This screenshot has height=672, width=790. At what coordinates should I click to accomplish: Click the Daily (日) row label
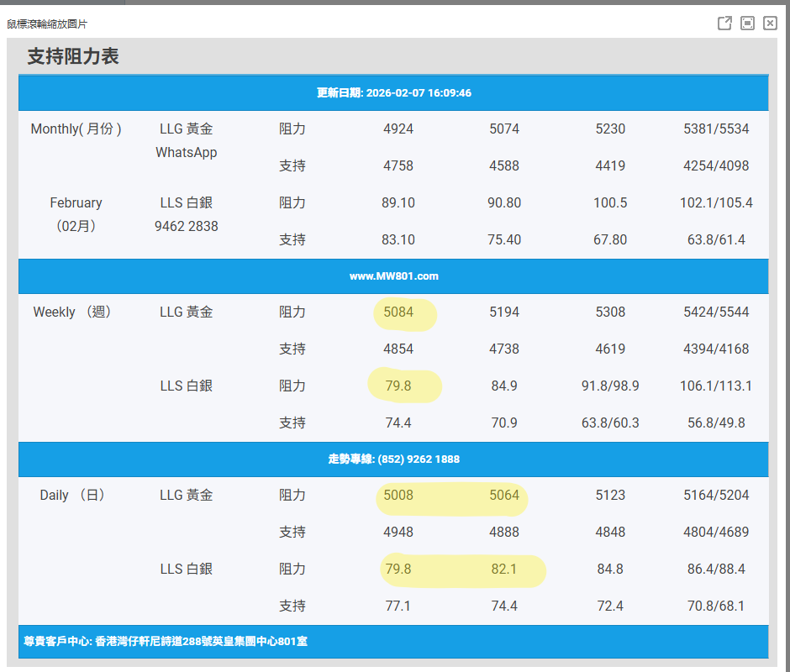click(x=73, y=496)
